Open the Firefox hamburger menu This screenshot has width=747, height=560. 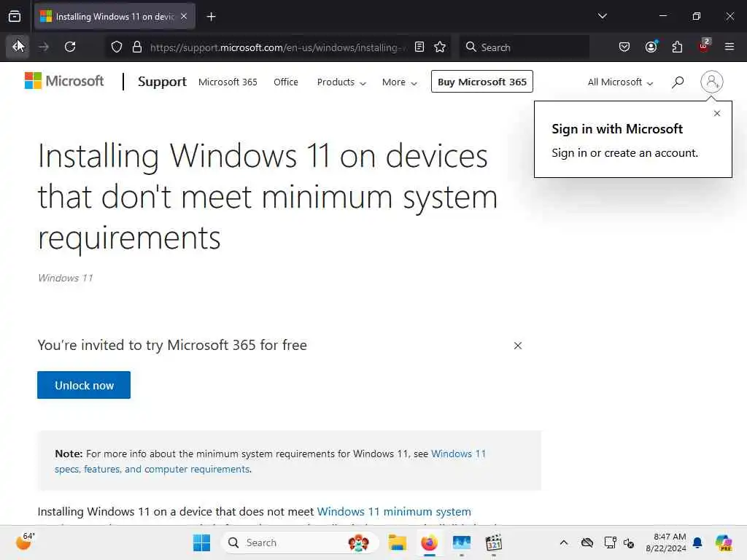click(729, 47)
